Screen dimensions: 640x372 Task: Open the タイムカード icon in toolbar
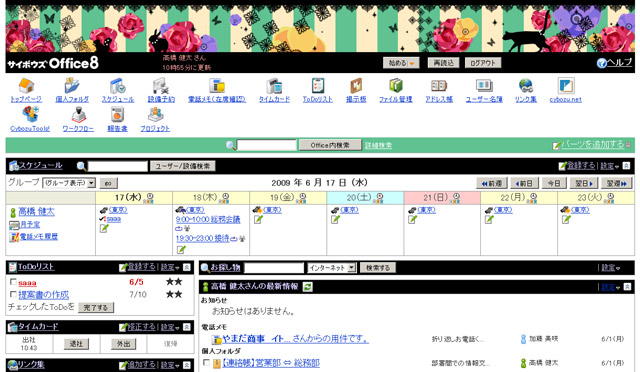(274, 85)
